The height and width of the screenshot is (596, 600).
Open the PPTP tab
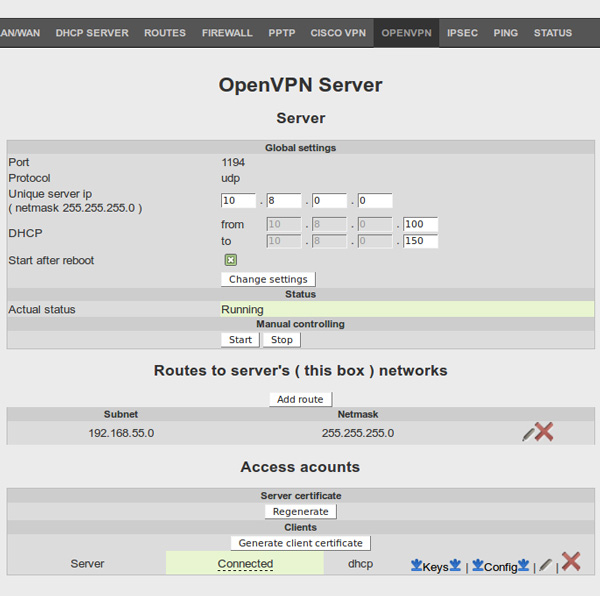tap(282, 33)
